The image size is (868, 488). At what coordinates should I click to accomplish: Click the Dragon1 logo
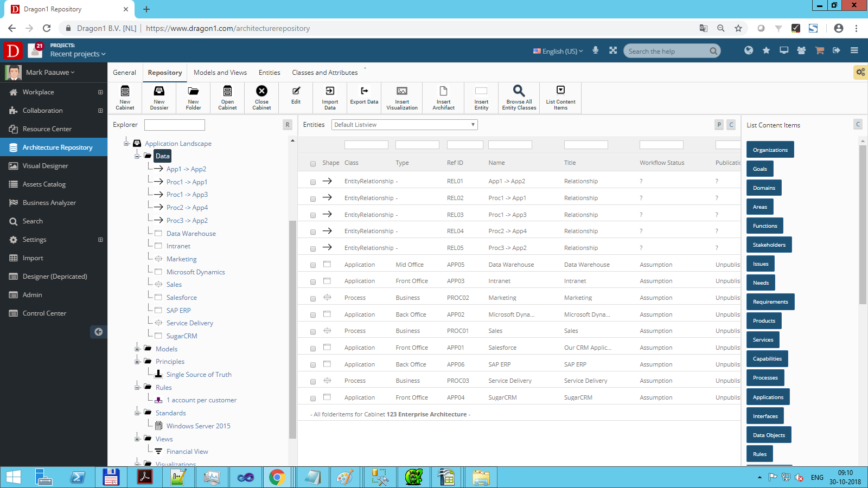(x=12, y=51)
